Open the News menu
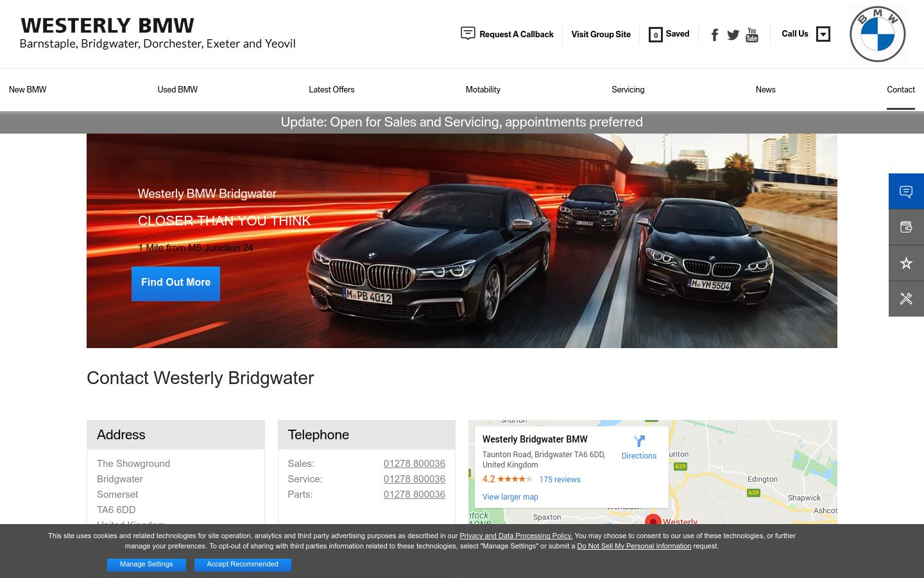The width and height of the screenshot is (924, 578). pyautogui.click(x=766, y=89)
